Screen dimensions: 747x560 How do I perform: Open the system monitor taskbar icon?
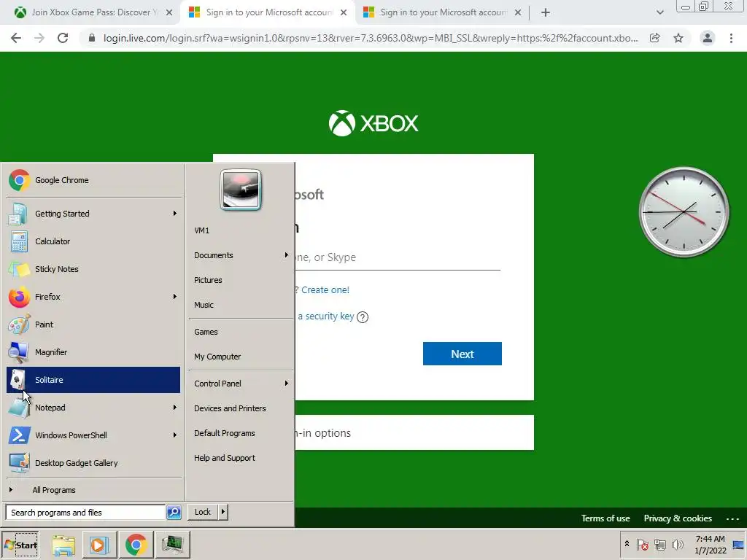pyautogui.click(x=172, y=545)
